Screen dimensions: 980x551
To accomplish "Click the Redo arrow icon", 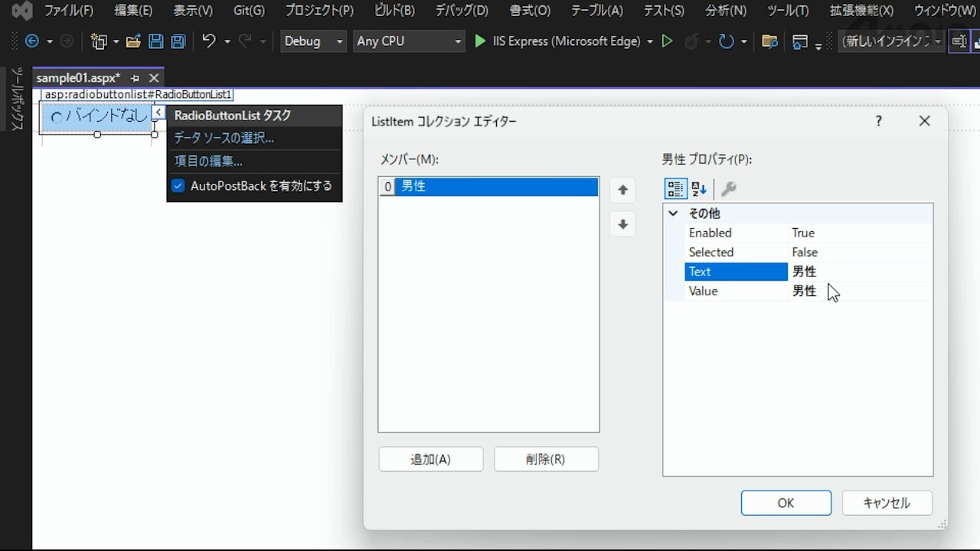I will click(247, 41).
